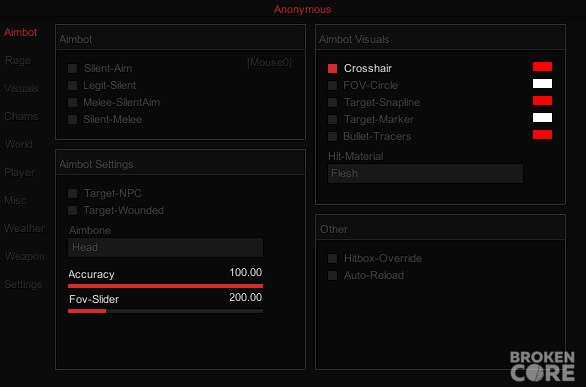Viewport: 586px width, 387px height.
Task: Click the Fov-Slider value 200.00
Action: tap(246, 297)
